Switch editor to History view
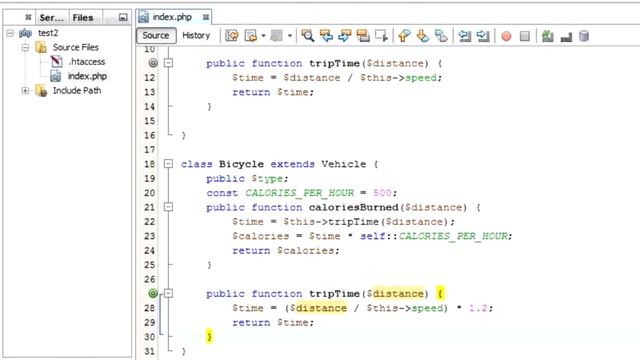 pos(196,36)
